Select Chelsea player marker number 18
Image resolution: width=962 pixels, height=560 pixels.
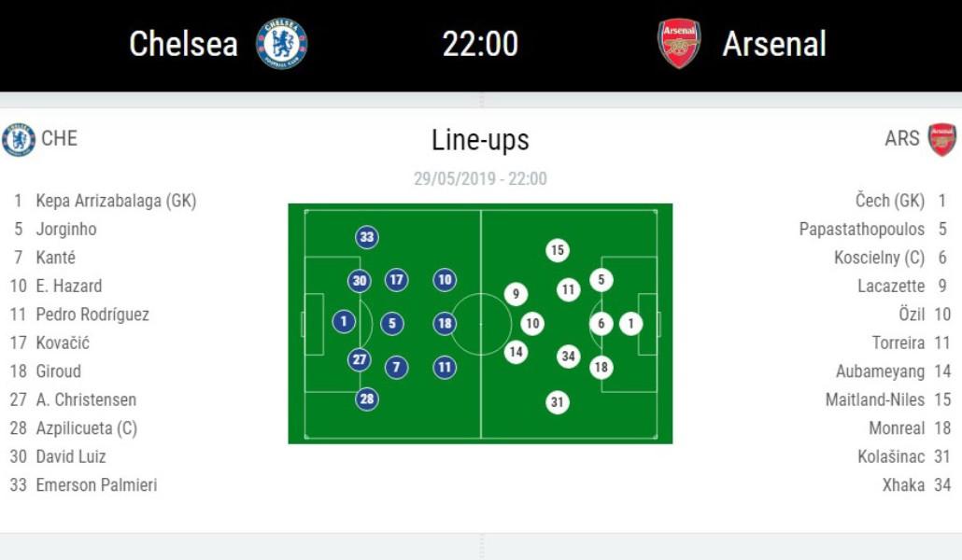445,323
